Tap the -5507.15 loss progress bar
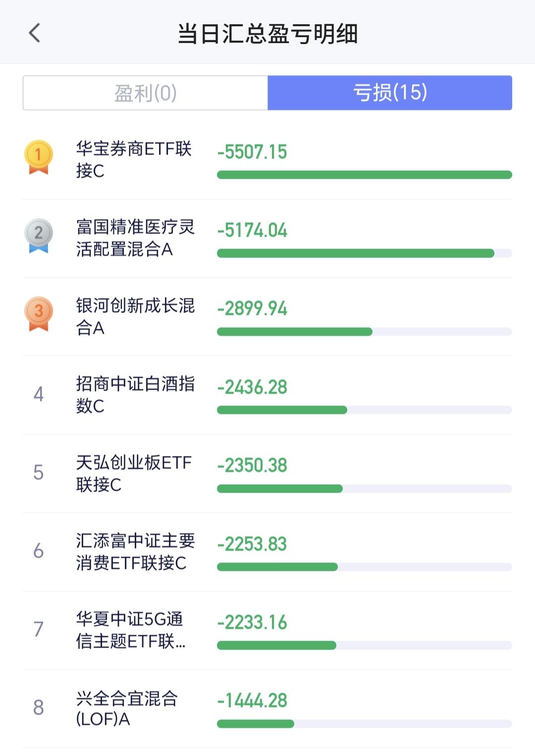 pyautogui.click(x=365, y=175)
